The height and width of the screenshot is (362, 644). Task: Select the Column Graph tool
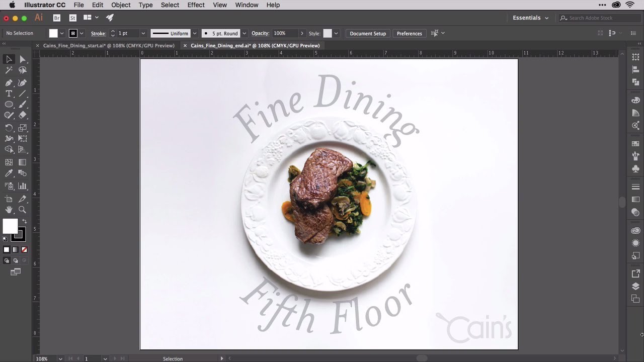[22, 186]
